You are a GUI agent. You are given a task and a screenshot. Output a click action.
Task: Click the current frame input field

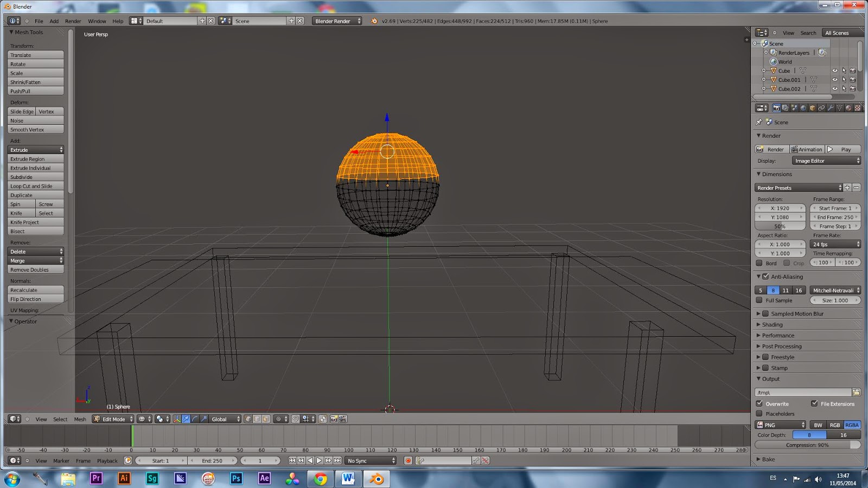pyautogui.click(x=260, y=460)
